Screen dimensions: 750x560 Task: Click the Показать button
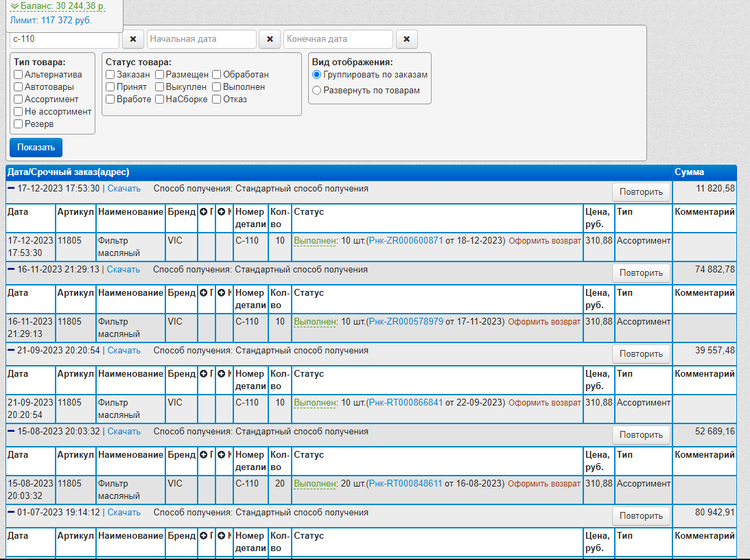(36, 148)
